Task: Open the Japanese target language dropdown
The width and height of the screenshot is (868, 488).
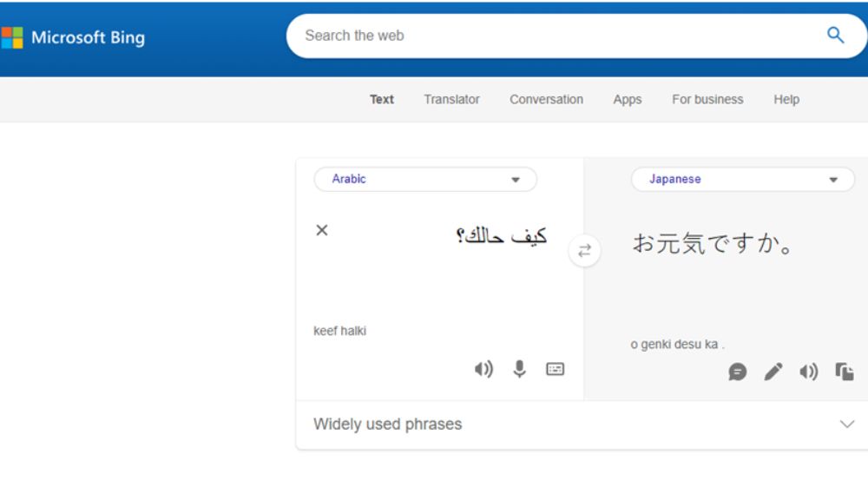Action: pyautogui.click(x=742, y=180)
